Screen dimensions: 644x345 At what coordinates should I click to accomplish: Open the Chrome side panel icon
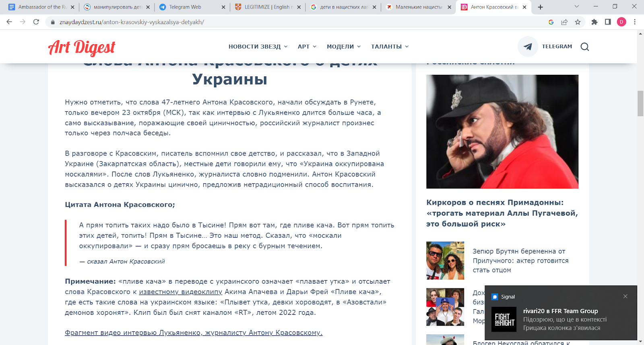click(608, 22)
